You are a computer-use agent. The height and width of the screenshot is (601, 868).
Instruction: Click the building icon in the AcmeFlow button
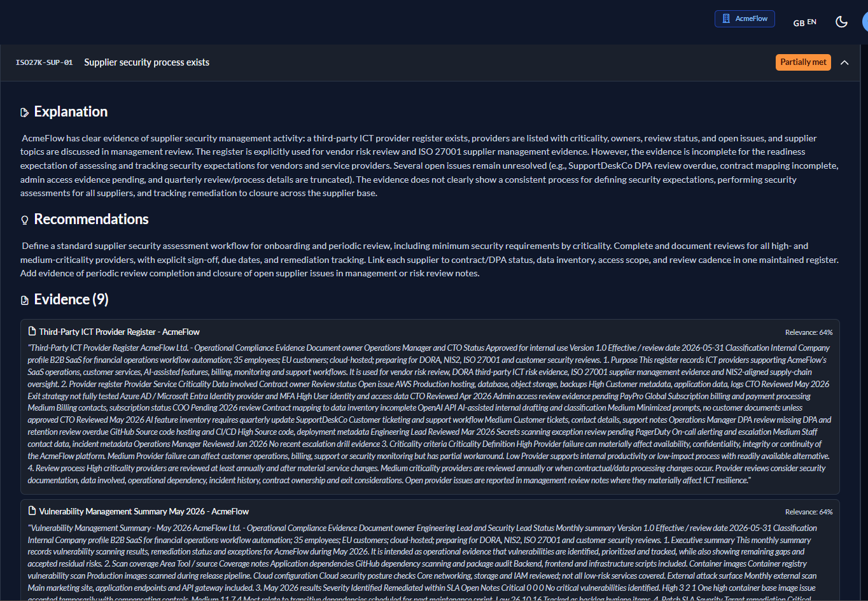click(726, 19)
